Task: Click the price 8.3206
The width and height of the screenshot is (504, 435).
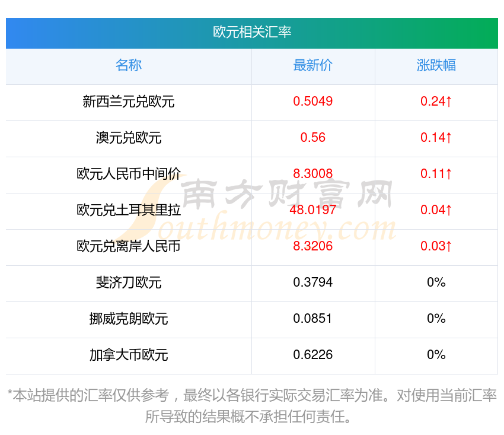Action: pos(312,246)
